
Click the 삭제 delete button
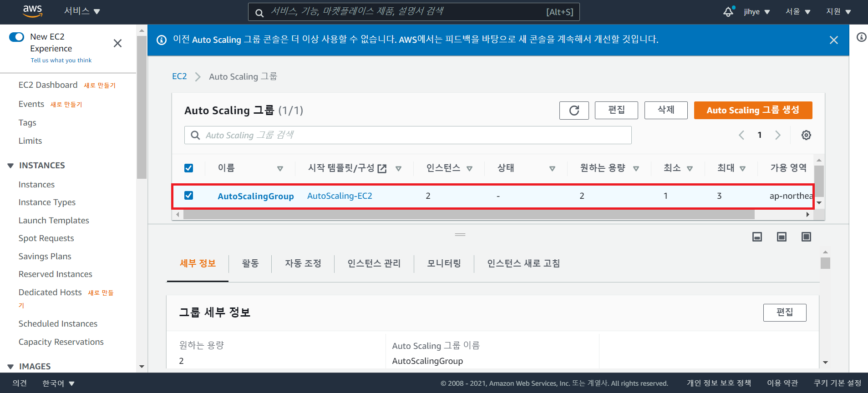[x=666, y=110]
